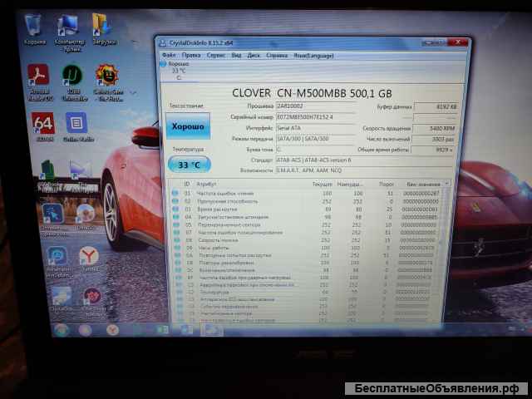Launch the Yandex browser desktop shortcut
The width and height of the screenshot is (532, 399).
(x=88, y=258)
